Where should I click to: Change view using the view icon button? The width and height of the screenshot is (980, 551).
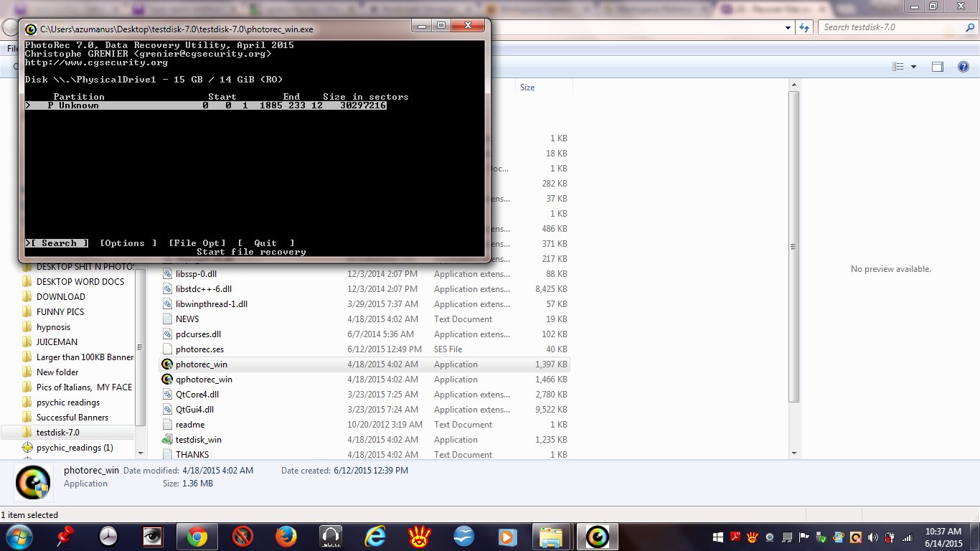(x=897, y=67)
